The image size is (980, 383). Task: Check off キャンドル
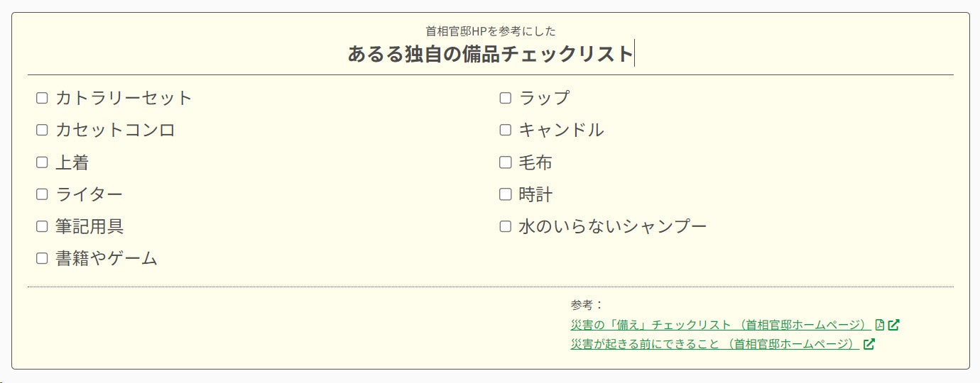tap(506, 130)
